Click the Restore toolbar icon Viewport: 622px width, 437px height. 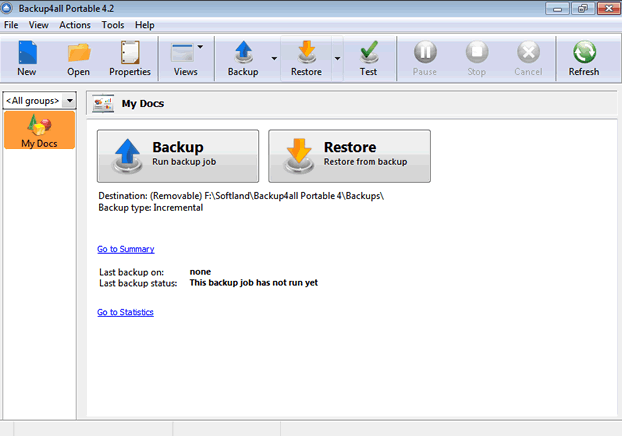pos(306,52)
